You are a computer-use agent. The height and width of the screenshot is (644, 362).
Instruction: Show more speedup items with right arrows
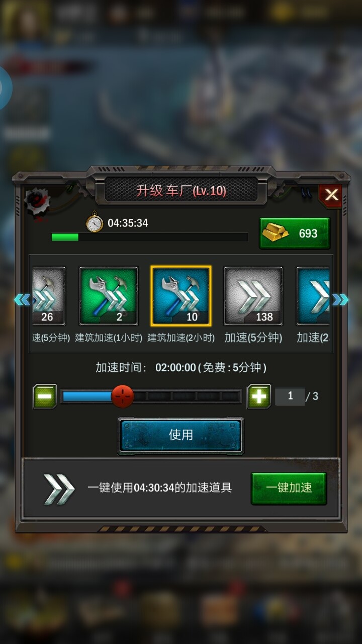tap(340, 300)
